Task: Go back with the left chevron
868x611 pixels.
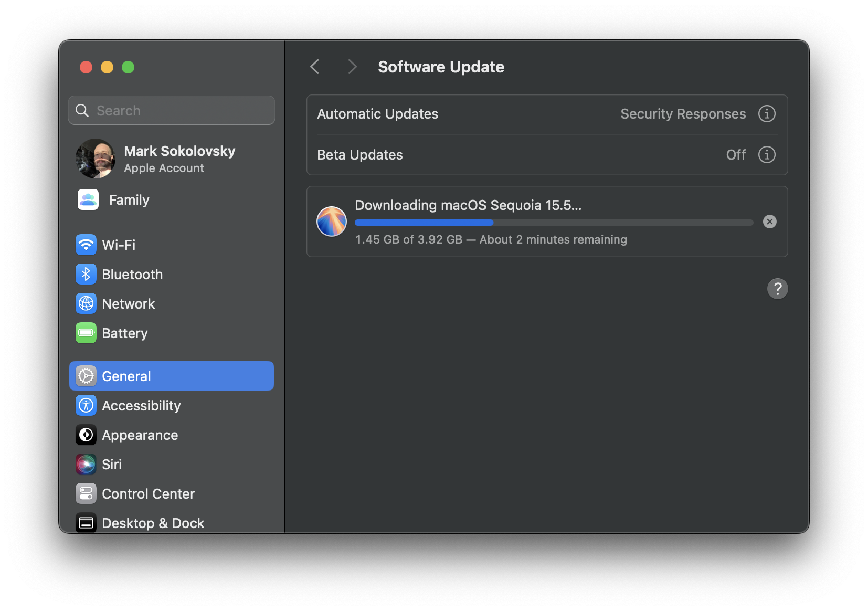Action: click(x=315, y=67)
